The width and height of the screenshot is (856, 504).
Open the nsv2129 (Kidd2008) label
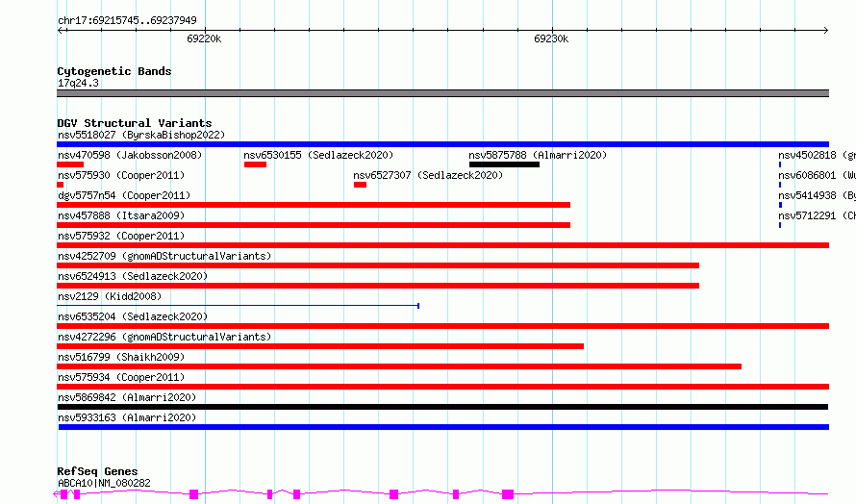110,296
